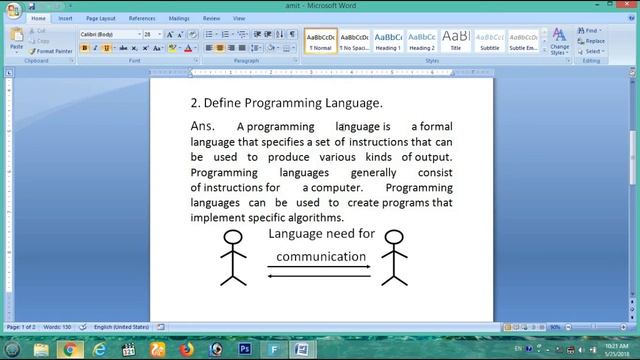Open Photoshop from the taskbar
The width and height of the screenshot is (640, 360).
coord(245,349)
